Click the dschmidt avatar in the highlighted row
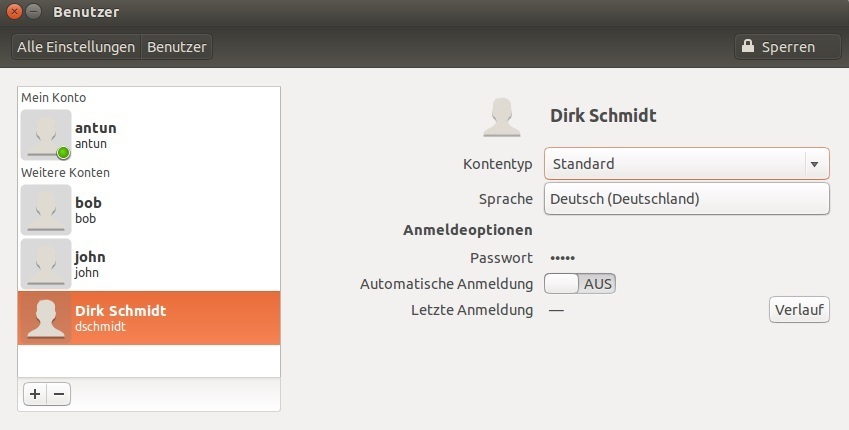 [x=46, y=318]
